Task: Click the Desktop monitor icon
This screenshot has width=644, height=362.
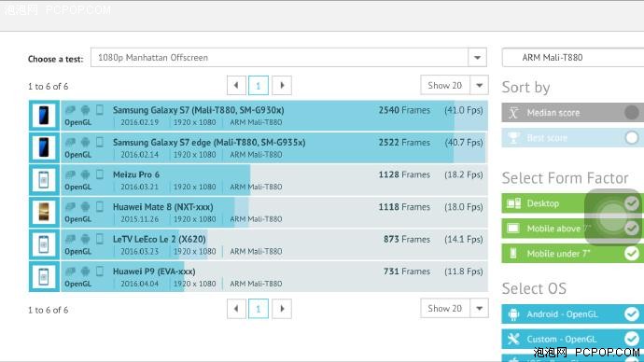Action: [513, 203]
